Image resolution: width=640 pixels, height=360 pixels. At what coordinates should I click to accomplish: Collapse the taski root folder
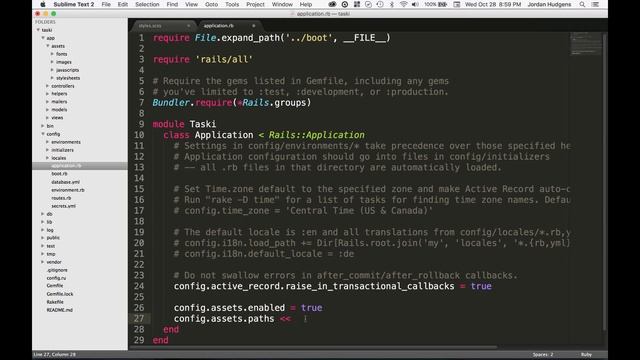click(x=38, y=30)
